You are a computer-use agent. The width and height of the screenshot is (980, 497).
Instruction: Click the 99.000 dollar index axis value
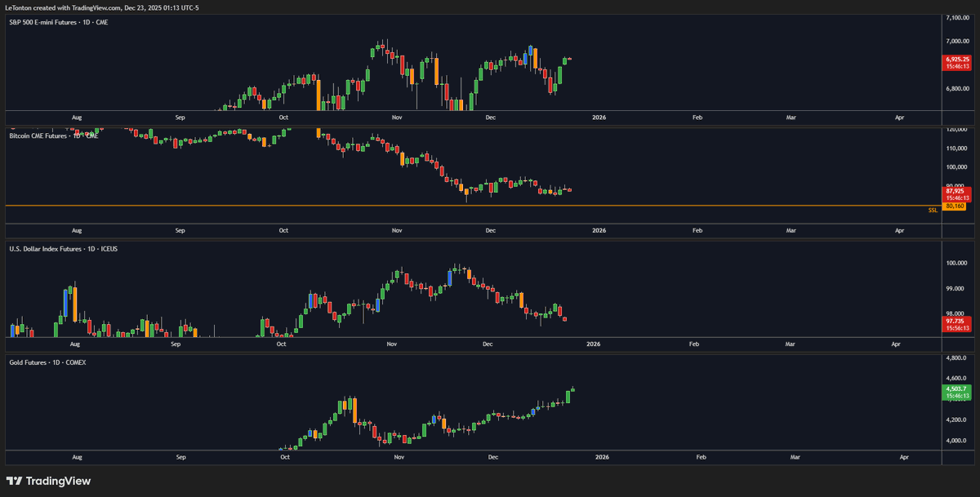(956, 288)
